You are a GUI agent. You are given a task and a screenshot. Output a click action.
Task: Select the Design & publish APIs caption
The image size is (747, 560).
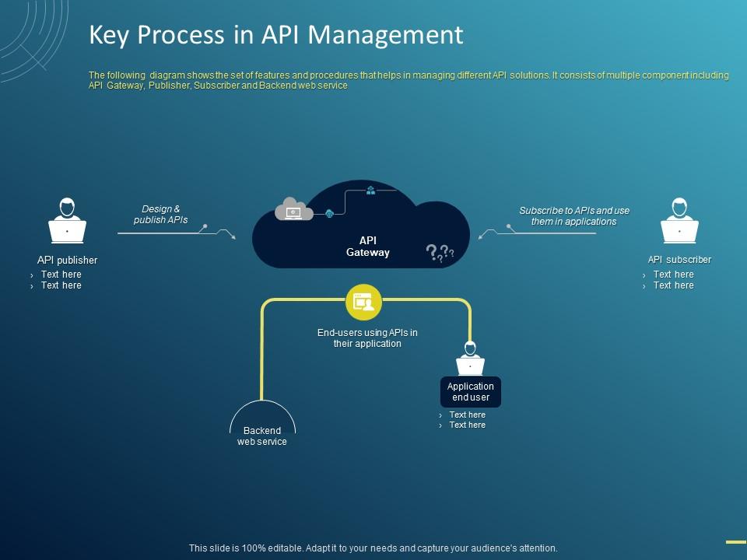[160, 215]
